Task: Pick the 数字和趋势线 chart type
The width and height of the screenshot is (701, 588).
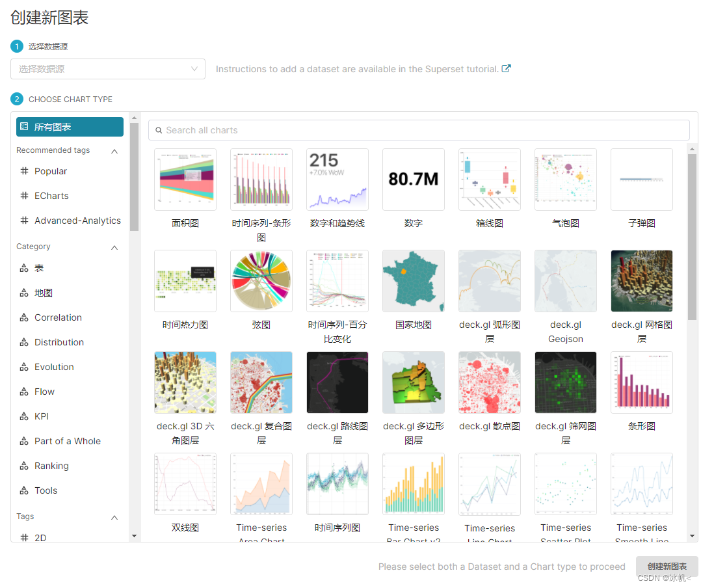Action: pyautogui.click(x=337, y=180)
